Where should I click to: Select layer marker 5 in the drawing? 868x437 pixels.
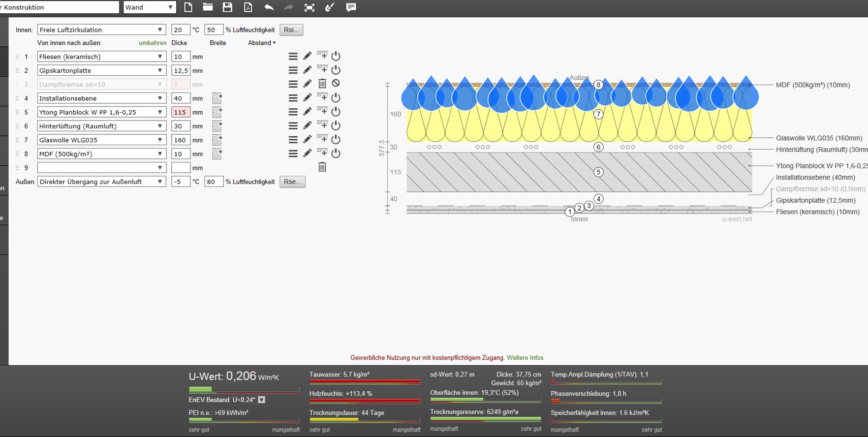coord(598,172)
